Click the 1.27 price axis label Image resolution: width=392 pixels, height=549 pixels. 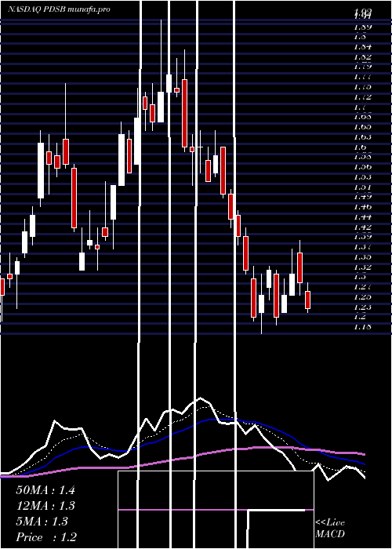pos(362,287)
